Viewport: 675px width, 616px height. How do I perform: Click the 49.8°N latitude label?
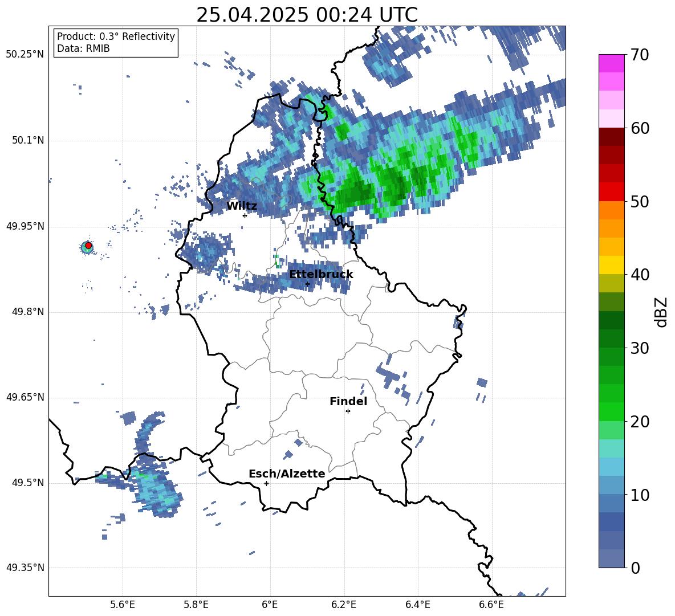click(27, 312)
